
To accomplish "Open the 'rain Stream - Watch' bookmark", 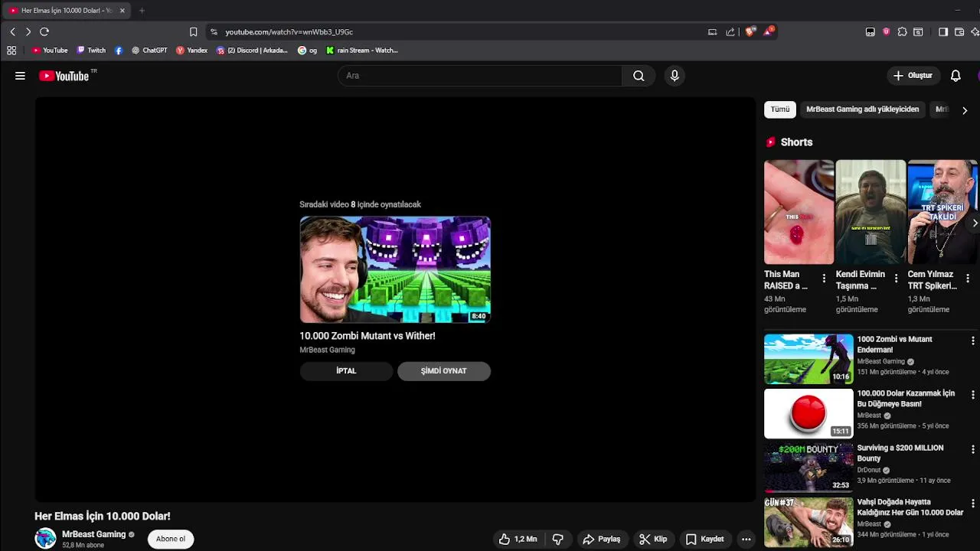I will (362, 51).
